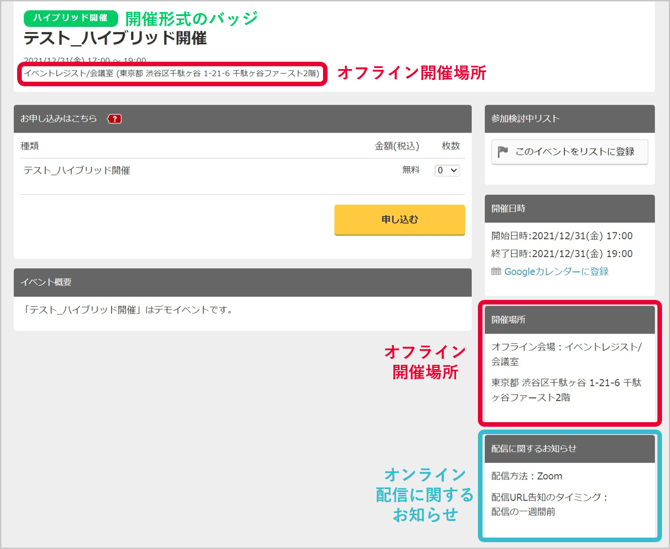Click このイベントをリストに登録 button
The height and width of the screenshot is (549, 670).
pyautogui.click(x=569, y=153)
